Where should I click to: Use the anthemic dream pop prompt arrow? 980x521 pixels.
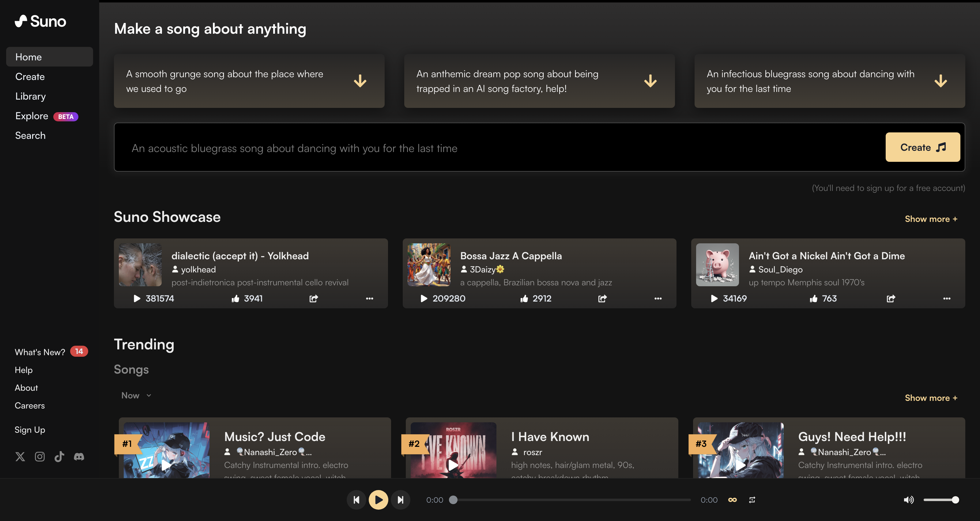coord(650,81)
